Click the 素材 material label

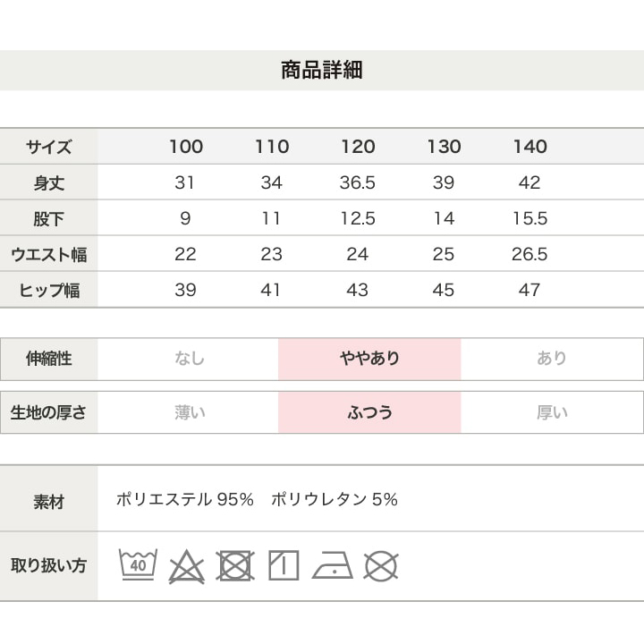[x=48, y=501]
